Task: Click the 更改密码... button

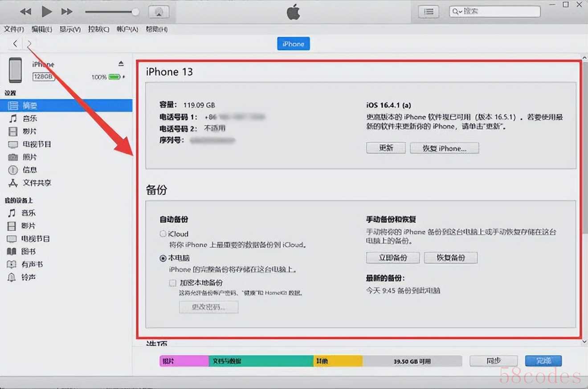Action: (x=208, y=307)
